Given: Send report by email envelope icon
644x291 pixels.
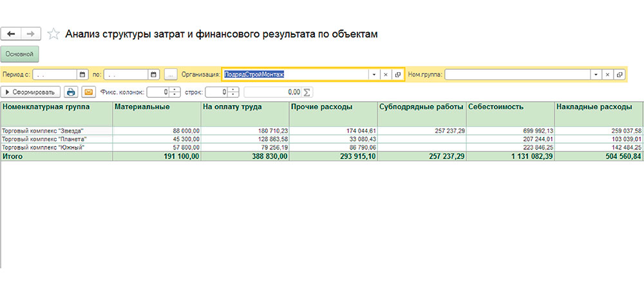Looking at the screenshot, I should click(x=88, y=92).
